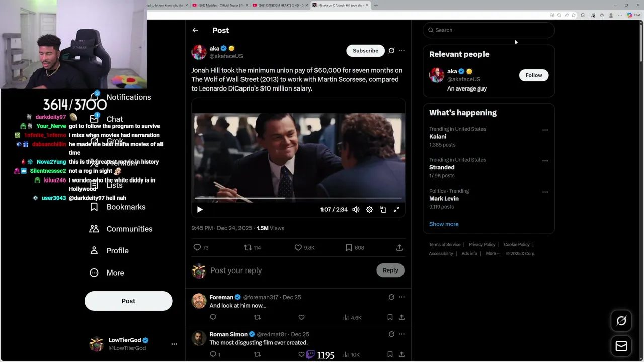Subscribe to aka

pos(365,50)
